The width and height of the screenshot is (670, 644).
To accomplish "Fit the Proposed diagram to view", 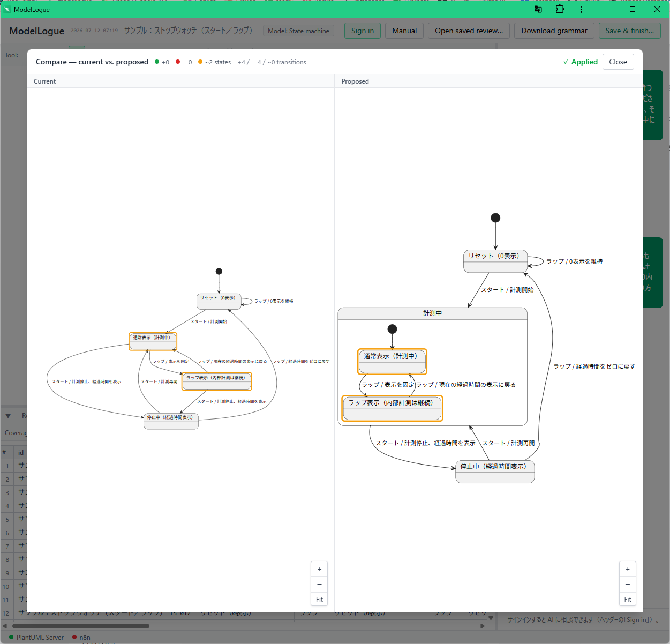I will (x=628, y=599).
